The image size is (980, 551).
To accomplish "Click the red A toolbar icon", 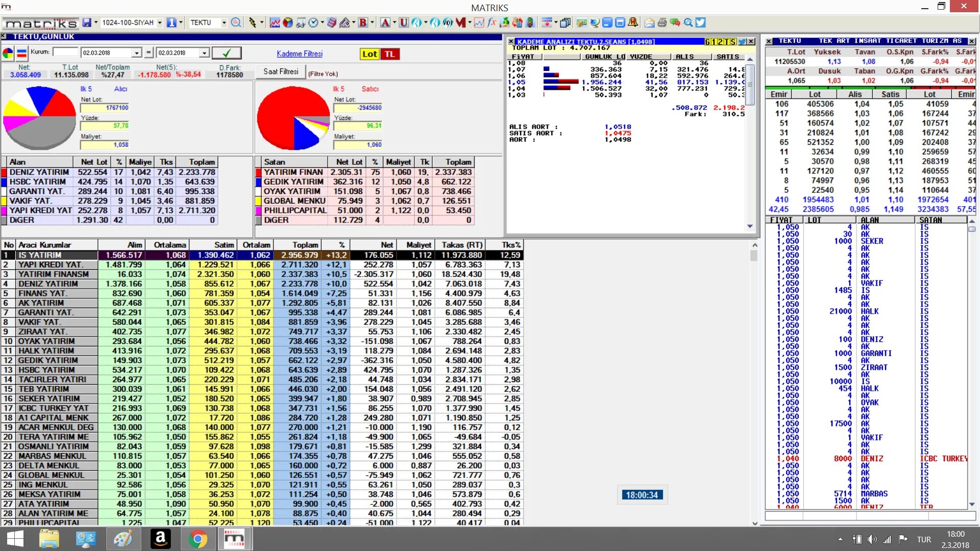I will (385, 22).
